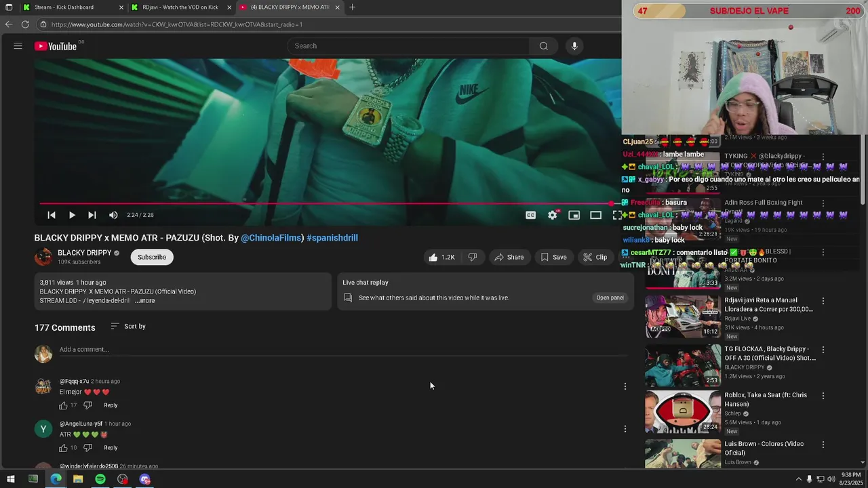Dislike the PAZUZU video
868x488 pixels.
473,257
